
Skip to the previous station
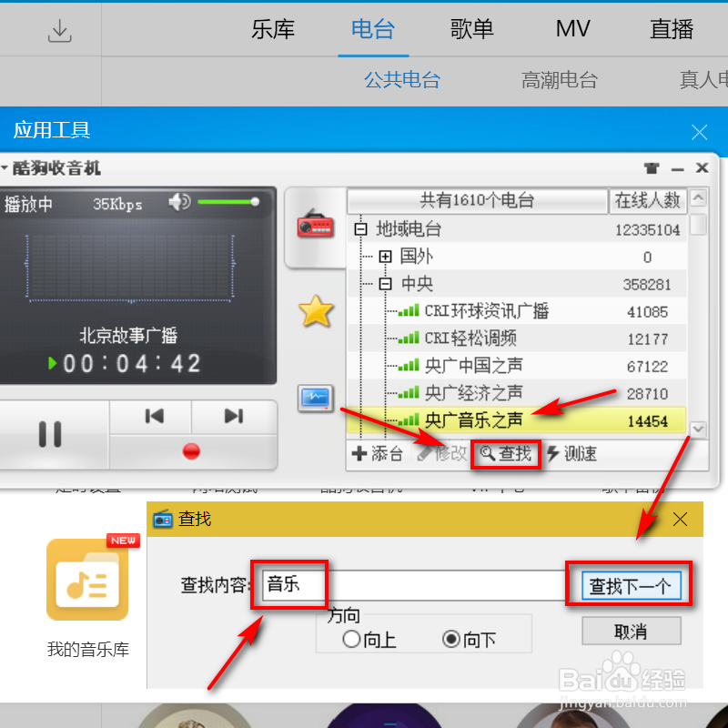(154, 416)
